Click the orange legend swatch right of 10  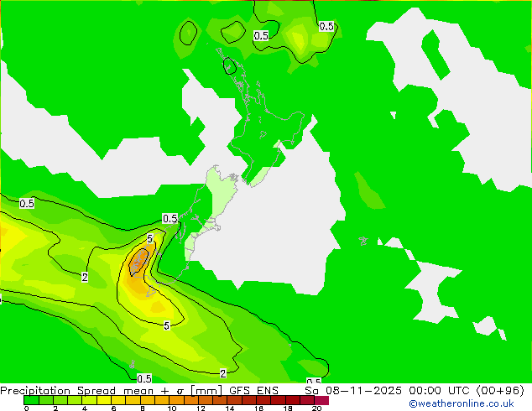176,400
